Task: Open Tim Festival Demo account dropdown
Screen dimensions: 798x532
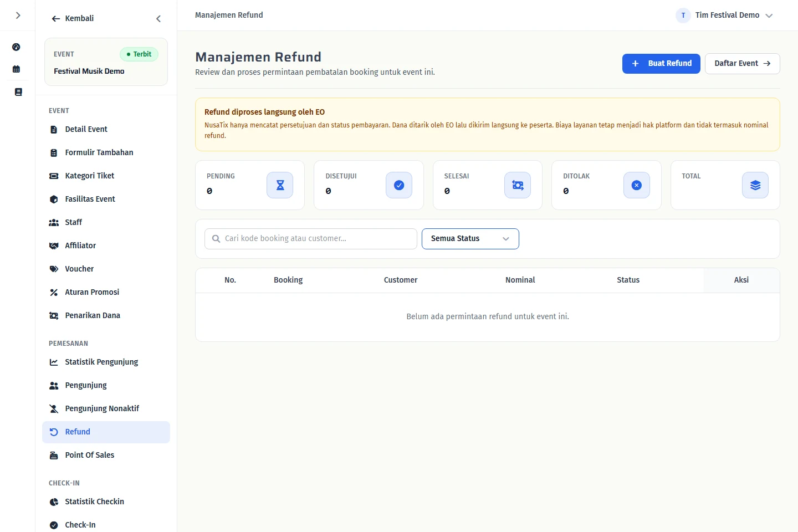Action: (x=724, y=16)
